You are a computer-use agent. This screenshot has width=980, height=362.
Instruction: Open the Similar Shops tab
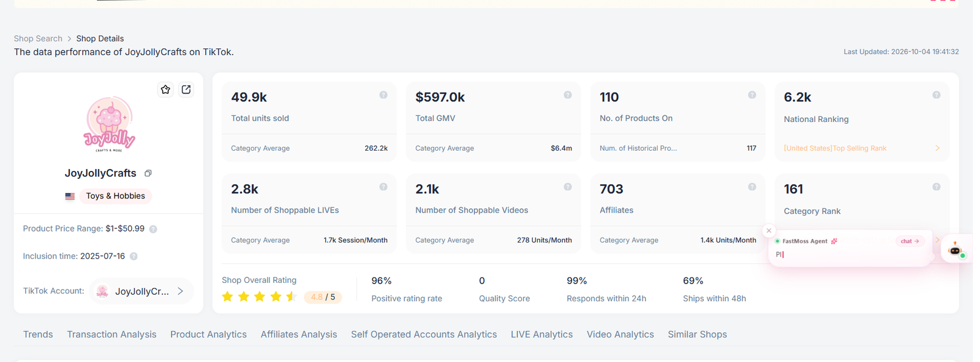[697, 334]
